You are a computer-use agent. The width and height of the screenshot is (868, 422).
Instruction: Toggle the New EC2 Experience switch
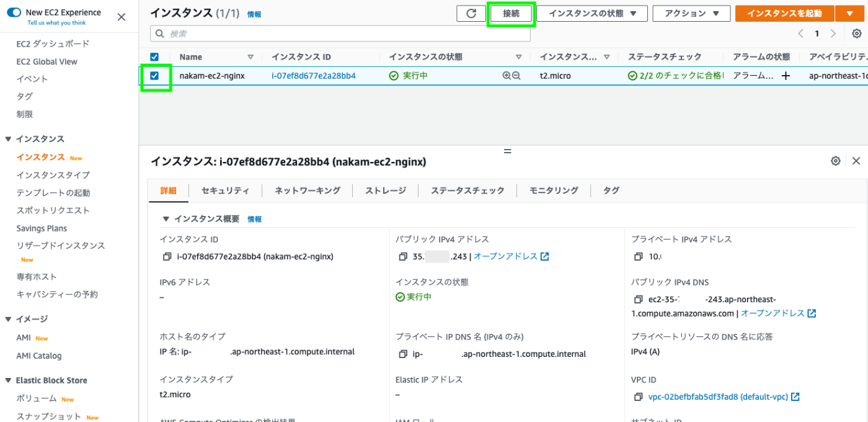[14, 12]
